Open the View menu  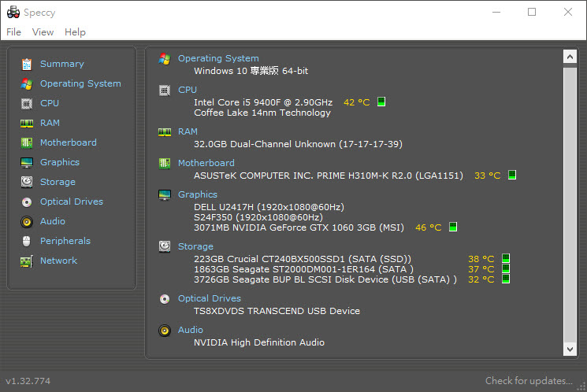43,32
